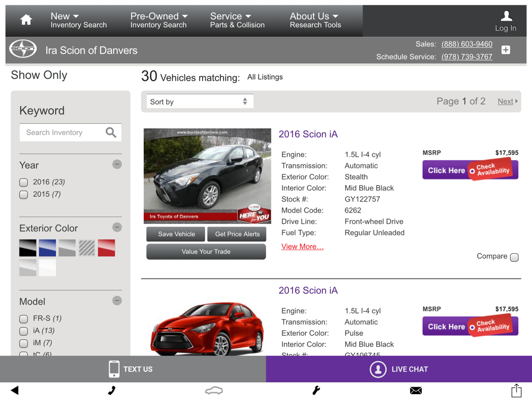Click Get Price Alerts button
532x399 pixels.
pyautogui.click(x=237, y=234)
